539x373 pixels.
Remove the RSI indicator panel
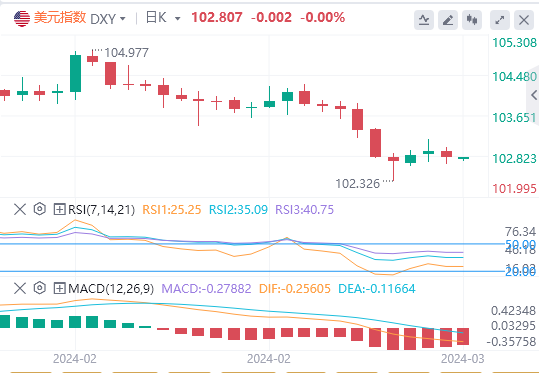coord(20,209)
